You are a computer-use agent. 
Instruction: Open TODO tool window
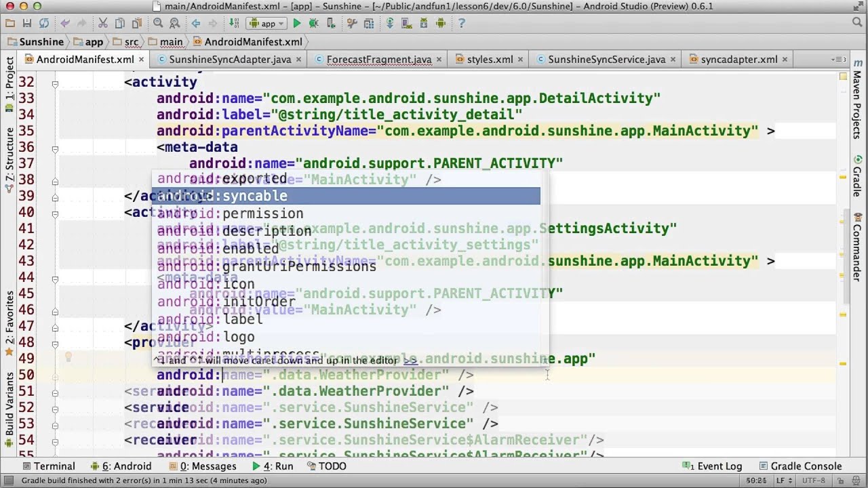tap(326, 466)
